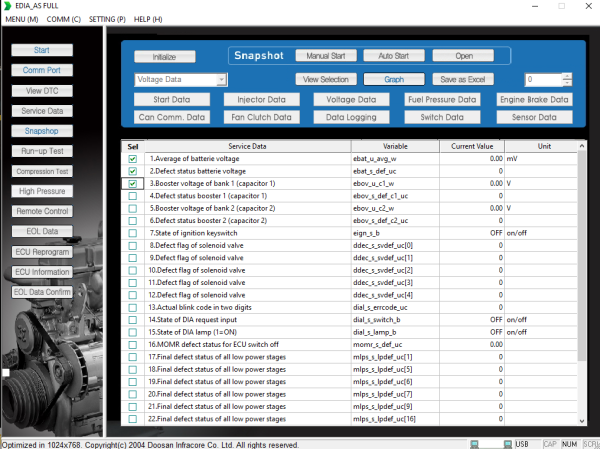This screenshot has height=449, width=600.
Task: Click table scrollbar up arrow
Action: (x=582, y=146)
